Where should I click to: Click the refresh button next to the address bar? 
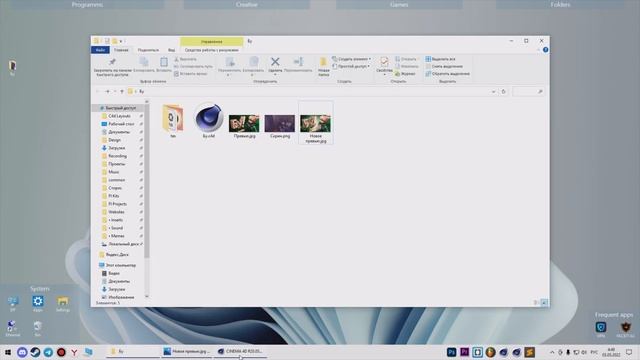(x=503, y=91)
